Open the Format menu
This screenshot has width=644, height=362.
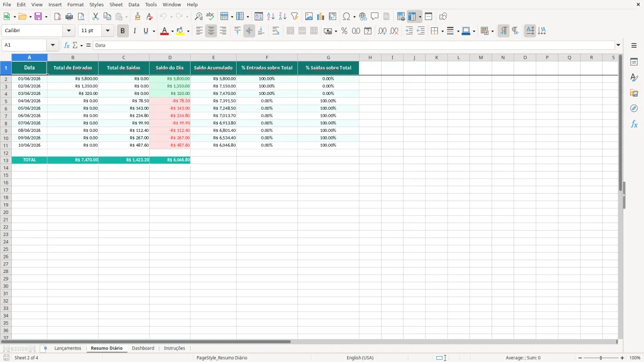[x=76, y=4]
